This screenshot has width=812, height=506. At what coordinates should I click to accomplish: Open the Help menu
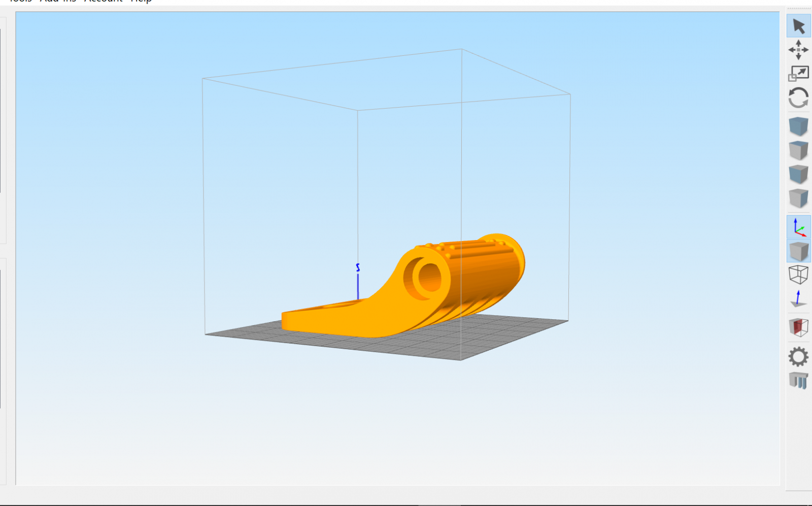tap(141, 1)
